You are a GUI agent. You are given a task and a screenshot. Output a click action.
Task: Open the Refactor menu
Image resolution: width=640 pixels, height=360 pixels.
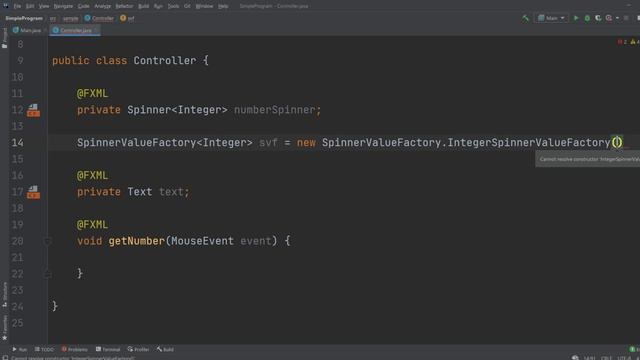point(124,6)
